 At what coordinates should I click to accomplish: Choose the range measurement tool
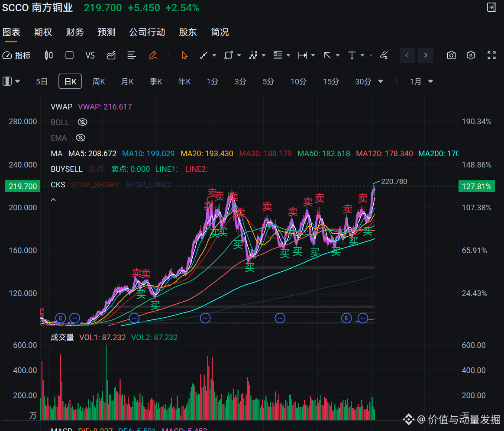303,55
